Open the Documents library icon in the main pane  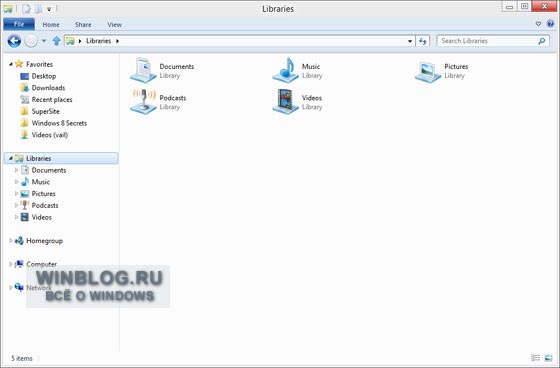(x=143, y=70)
